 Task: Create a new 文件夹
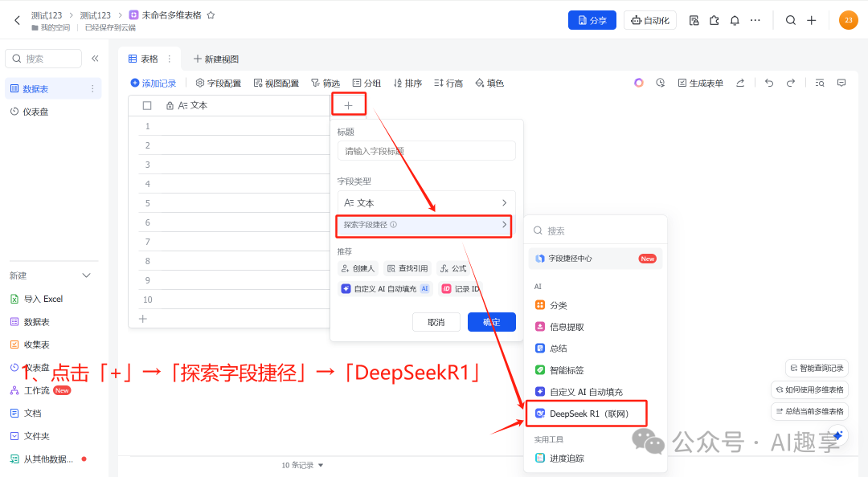tap(30, 436)
